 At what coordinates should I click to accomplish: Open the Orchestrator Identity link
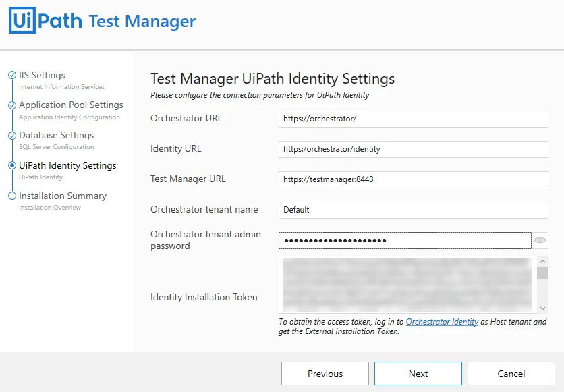pyautogui.click(x=442, y=322)
